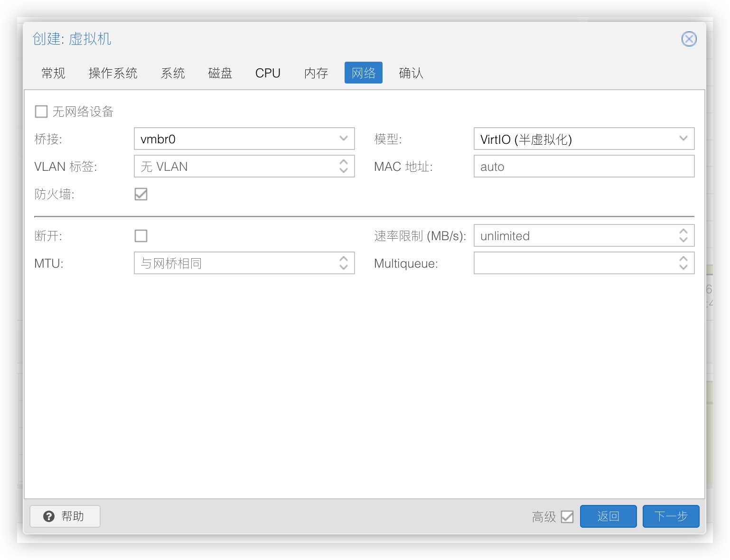Toggle the 高级 advanced checkbox
The image size is (730, 560).
pyautogui.click(x=567, y=516)
